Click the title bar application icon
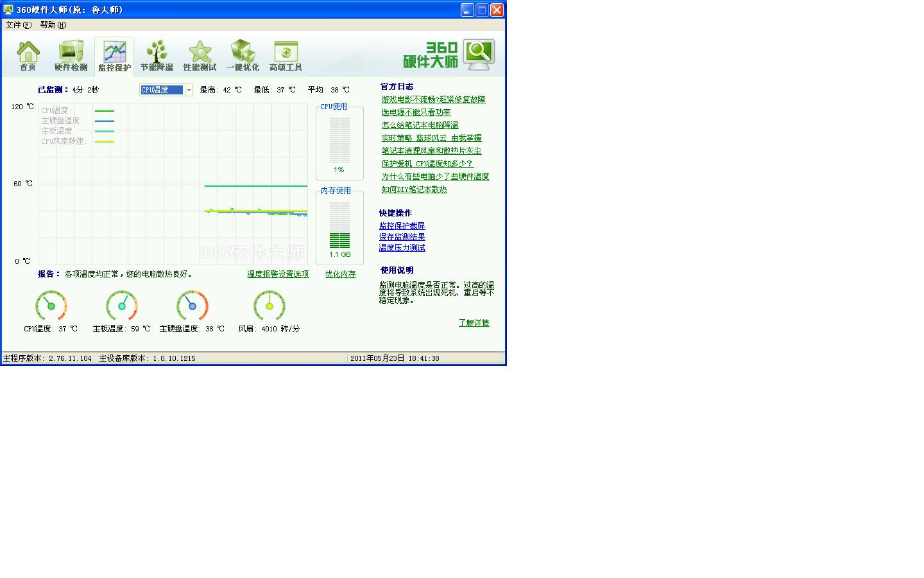Screen dimensions: 924x578 [x=8, y=10]
